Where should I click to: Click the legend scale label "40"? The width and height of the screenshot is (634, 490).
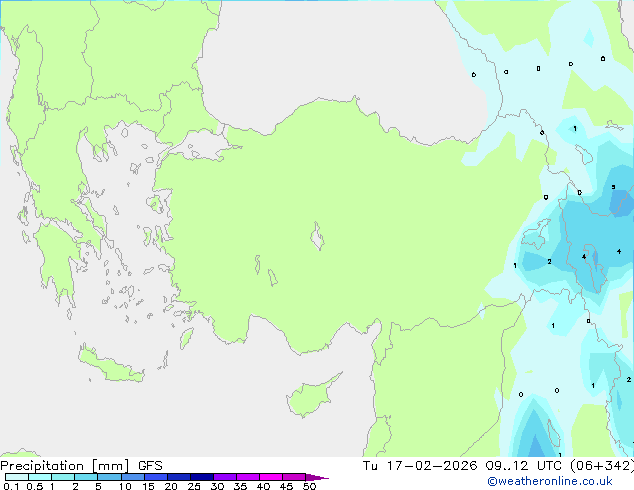[263, 486]
